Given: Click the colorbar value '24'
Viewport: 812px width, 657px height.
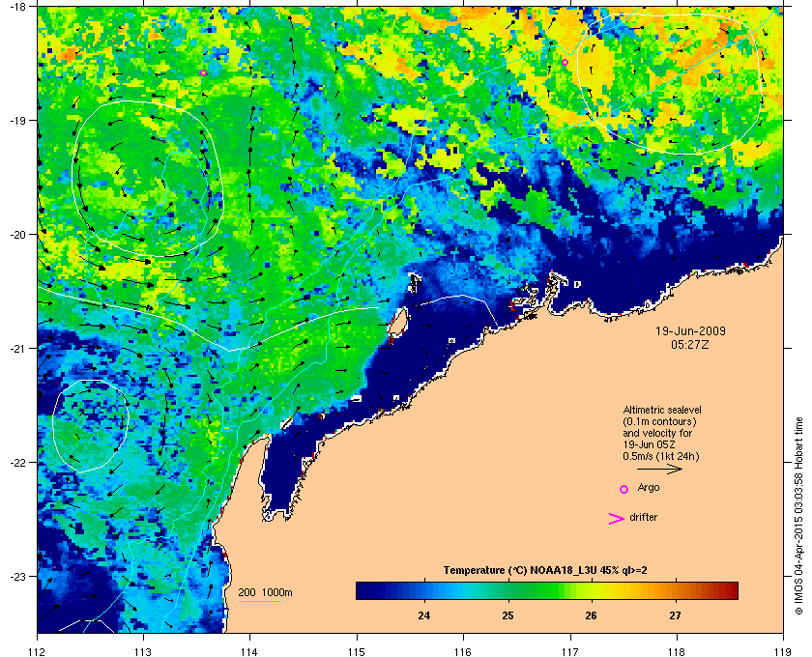Looking at the screenshot, I should pos(424,615).
